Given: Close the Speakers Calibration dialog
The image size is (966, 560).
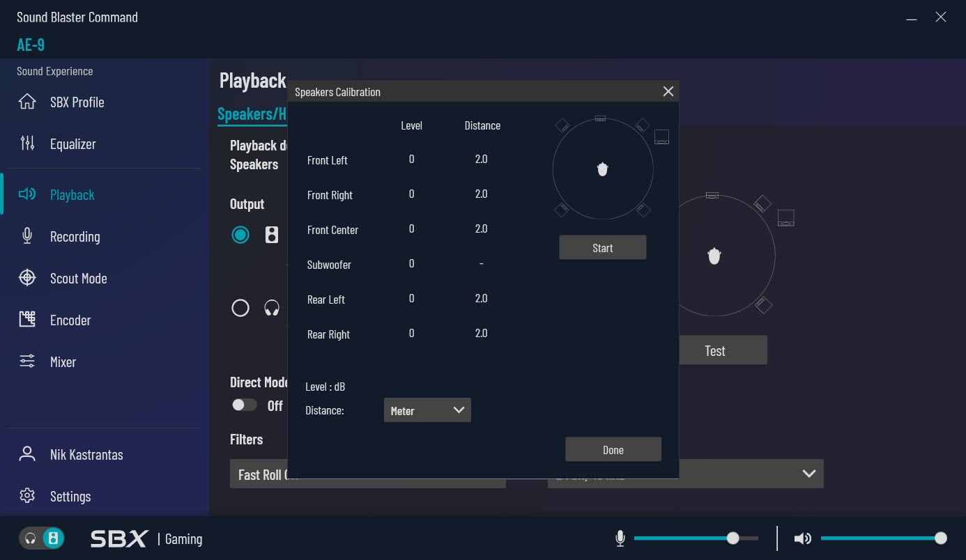Looking at the screenshot, I should point(668,91).
